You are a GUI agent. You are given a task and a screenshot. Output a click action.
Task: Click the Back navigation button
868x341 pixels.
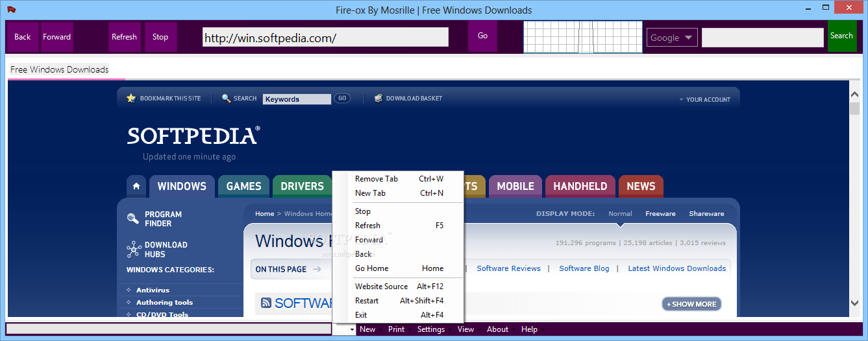pyautogui.click(x=23, y=37)
